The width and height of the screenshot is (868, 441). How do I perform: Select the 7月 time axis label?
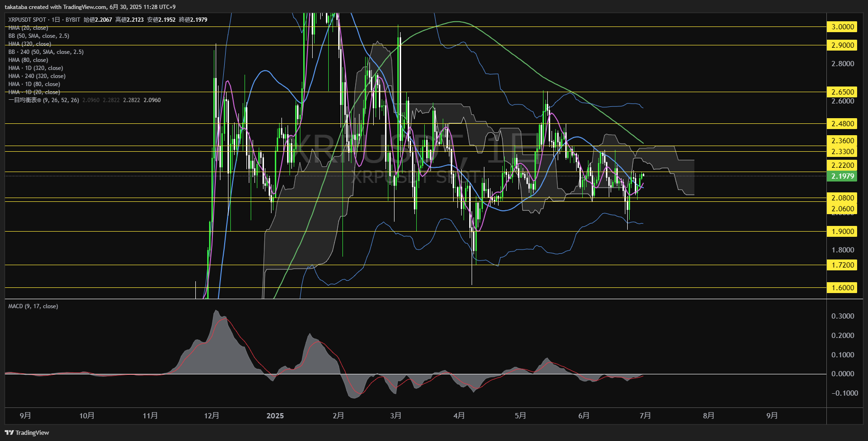pos(645,415)
